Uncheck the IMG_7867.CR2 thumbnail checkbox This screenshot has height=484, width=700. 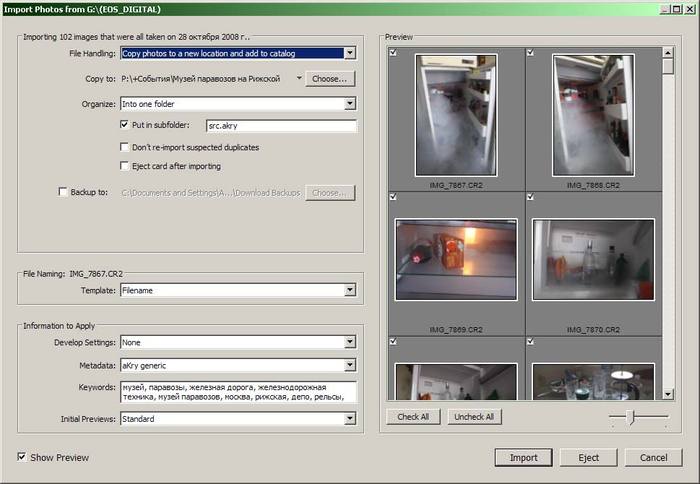[x=393, y=52]
